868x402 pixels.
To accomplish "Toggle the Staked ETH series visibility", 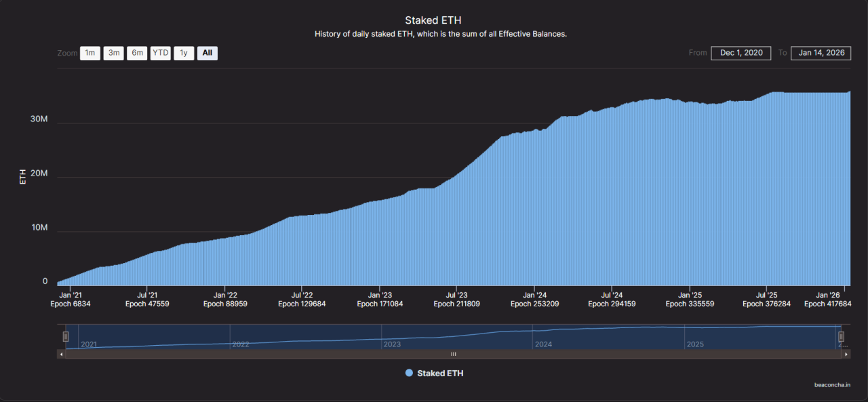I will pyautogui.click(x=434, y=373).
